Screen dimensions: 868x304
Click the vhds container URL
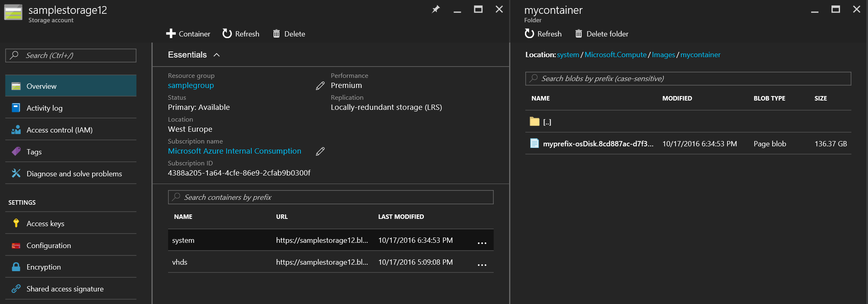tap(322, 262)
